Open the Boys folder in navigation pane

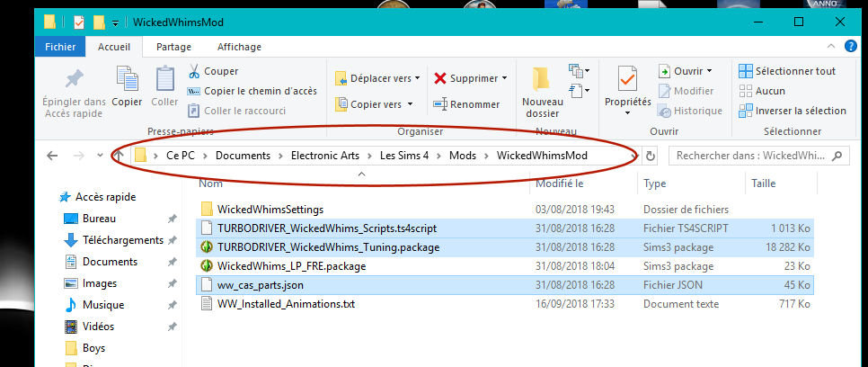pyautogui.click(x=84, y=348)
